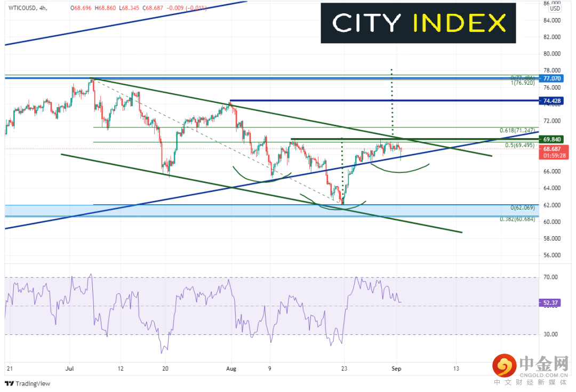Click the 0.618(71.247) Fibonacci level label
Viewport: 576px width, 392px height.
[x=517, y=131]
